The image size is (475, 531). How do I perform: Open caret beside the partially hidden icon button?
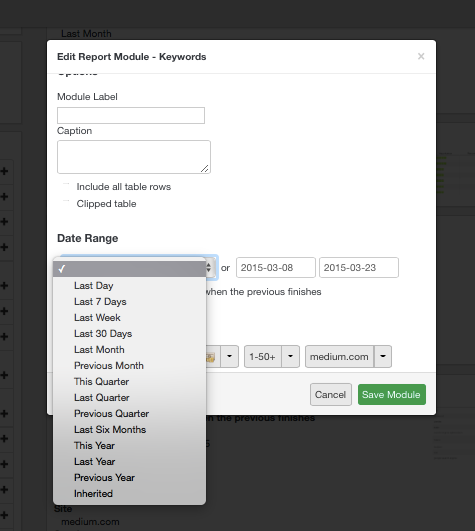point(230,356)
